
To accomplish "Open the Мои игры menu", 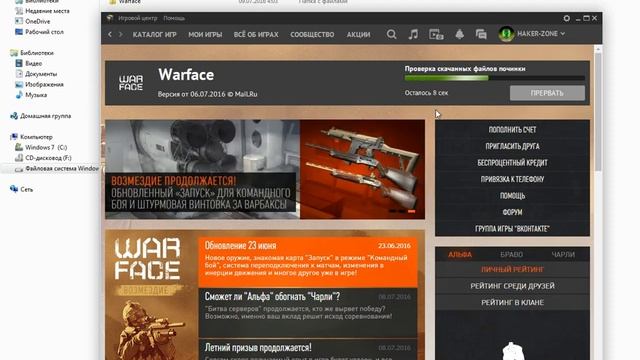I will [205, 35].
